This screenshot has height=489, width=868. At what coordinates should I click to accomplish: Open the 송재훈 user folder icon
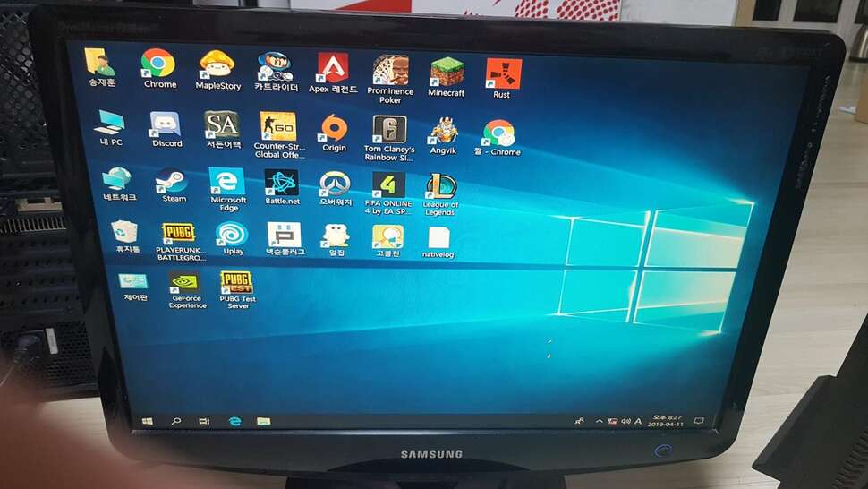coord(101,67)
